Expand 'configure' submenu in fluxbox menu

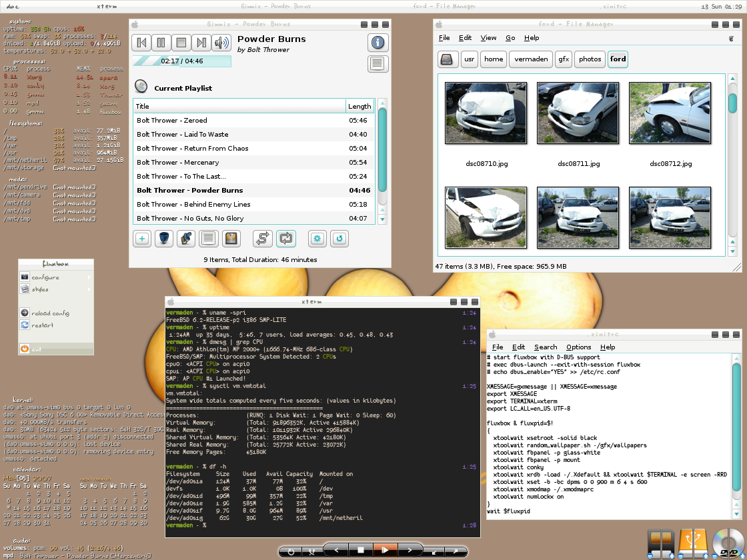tap(56, 277)
